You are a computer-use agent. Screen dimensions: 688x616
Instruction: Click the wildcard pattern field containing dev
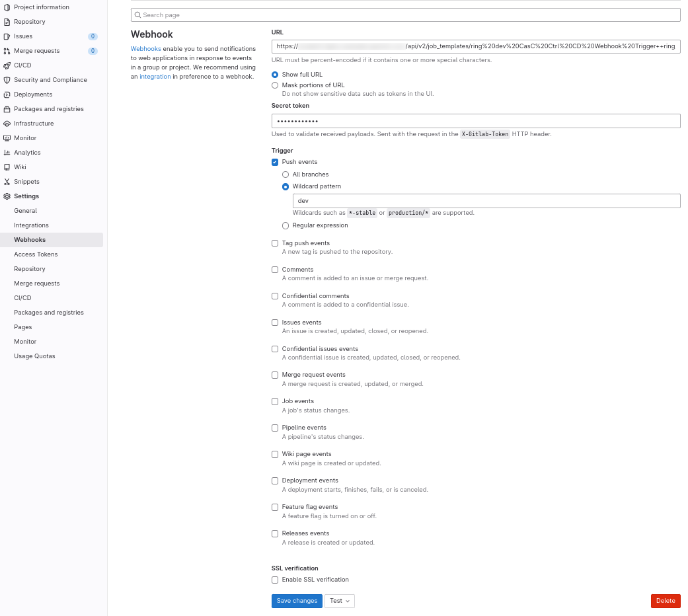[x=486, y=201]
